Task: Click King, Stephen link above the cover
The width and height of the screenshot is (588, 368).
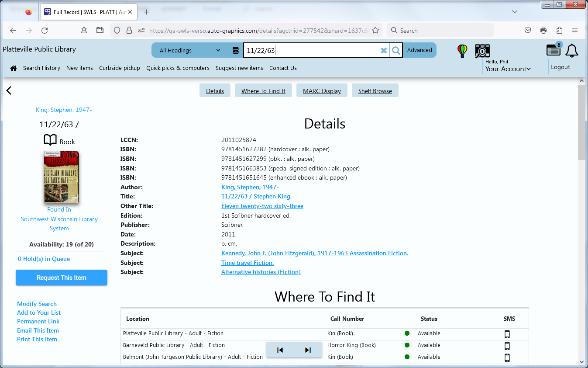Action: [x=64, y=110]
